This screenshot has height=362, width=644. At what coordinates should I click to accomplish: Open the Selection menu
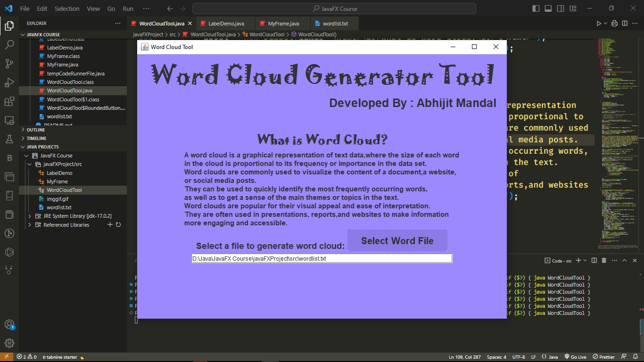[67, 8]
